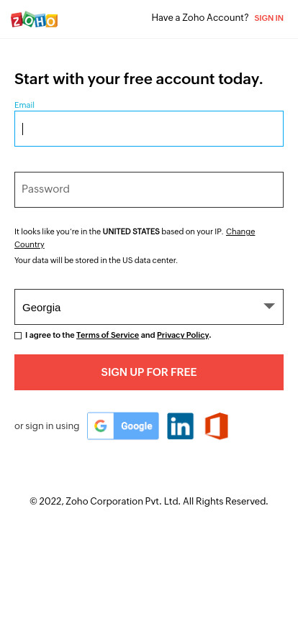Focus the Email input field
The width and height of the screenshot is (298, 644).
point(149,129)
